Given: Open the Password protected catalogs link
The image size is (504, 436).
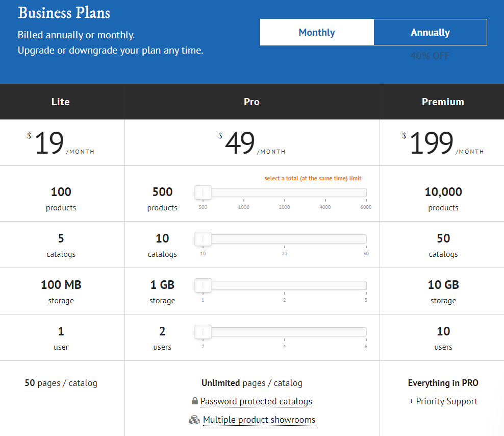Looking at the screenshot, I should point(256,401).
